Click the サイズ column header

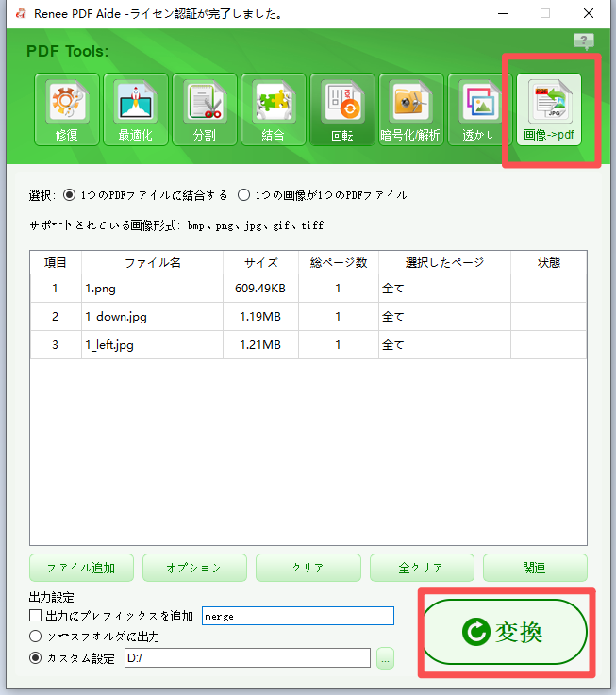(260, 263)
